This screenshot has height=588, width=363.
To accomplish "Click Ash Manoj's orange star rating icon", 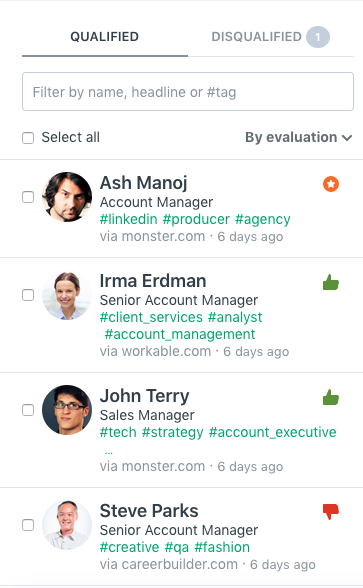I will point(331,184).
